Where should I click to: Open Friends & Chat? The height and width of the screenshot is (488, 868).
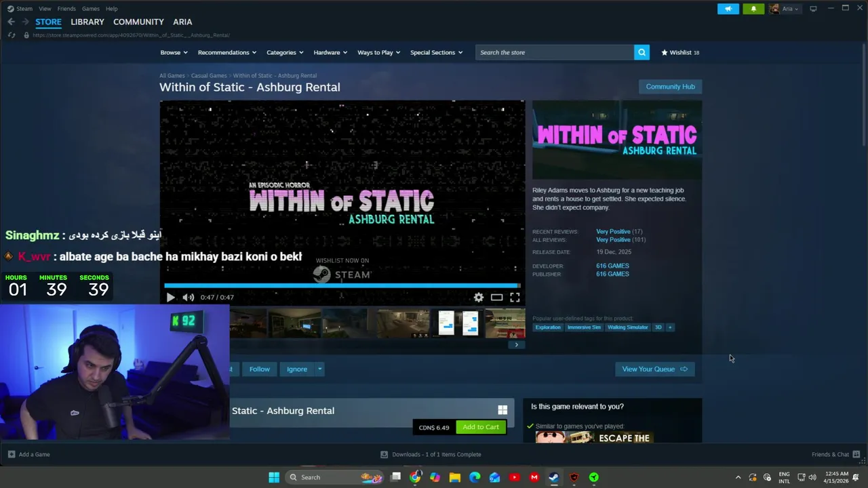[835, 454]
